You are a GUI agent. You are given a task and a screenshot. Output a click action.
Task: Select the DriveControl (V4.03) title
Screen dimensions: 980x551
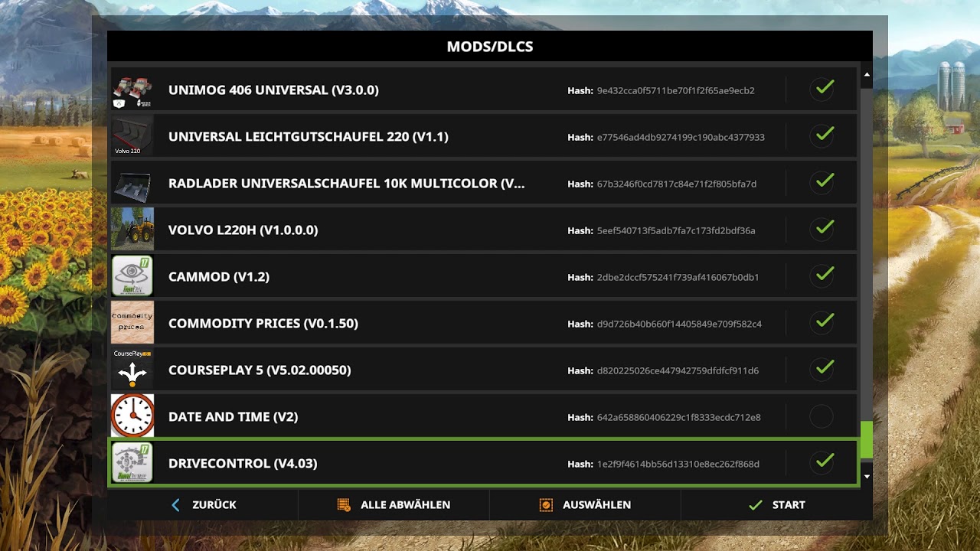[x=243, y=464]
